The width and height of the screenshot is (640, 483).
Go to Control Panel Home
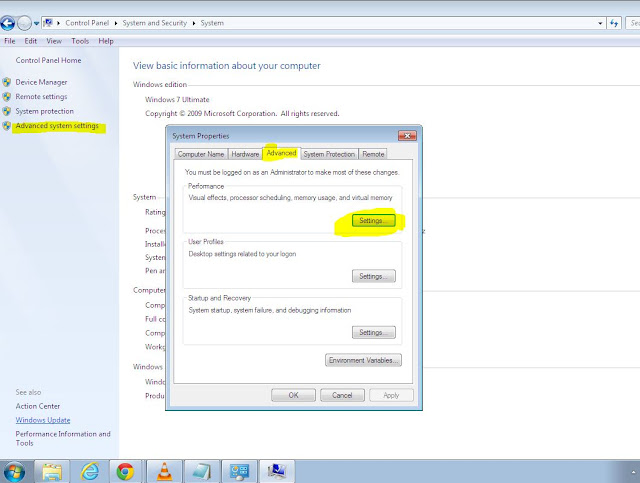point(48,60)
